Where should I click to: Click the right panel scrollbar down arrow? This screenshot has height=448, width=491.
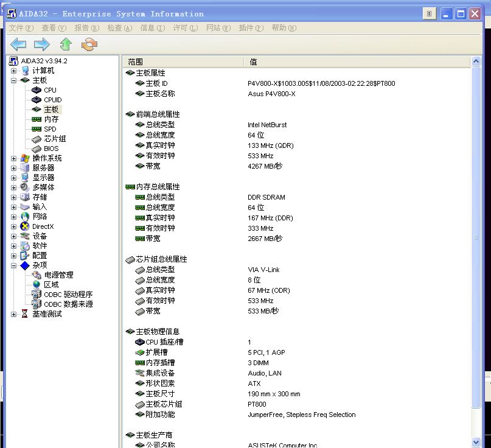tap(476, 443)
